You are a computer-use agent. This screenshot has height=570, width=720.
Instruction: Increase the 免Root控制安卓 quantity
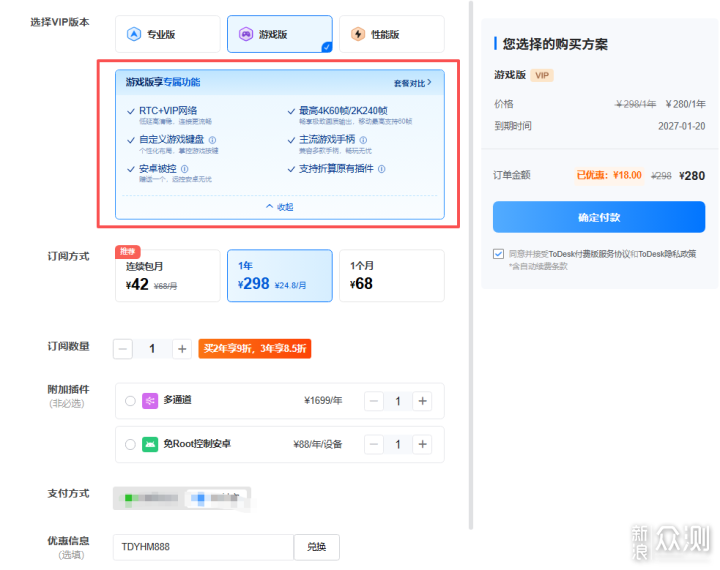coord(422,445)
